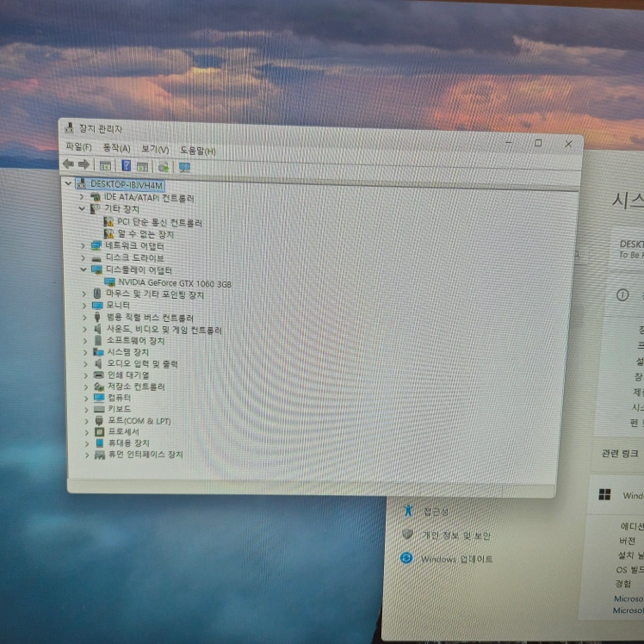
Task: Select the 소프트웨어 장치 row
Action: click(135, 340)
